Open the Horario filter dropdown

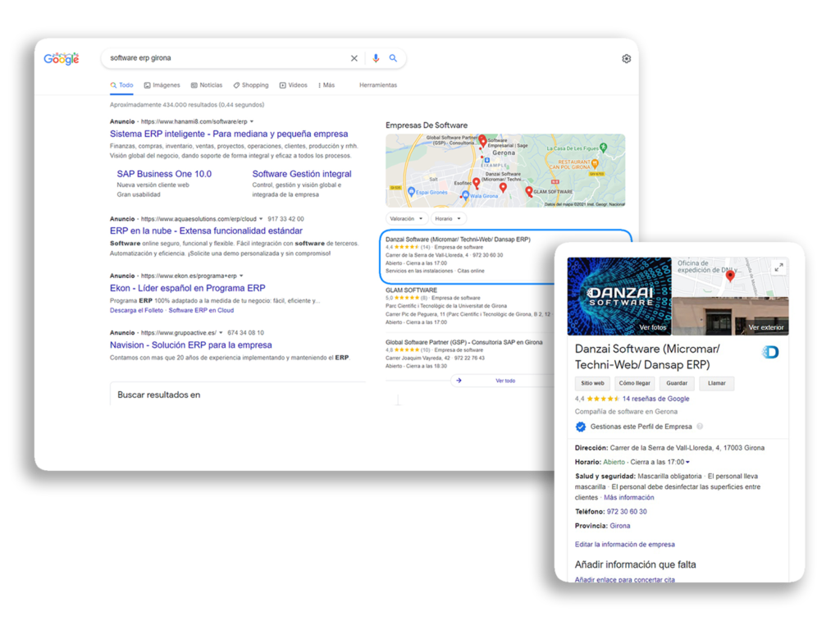[x=448, y=219]
